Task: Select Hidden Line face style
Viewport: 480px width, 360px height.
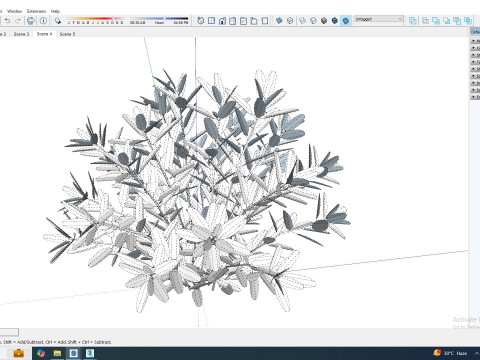Action: [313, 21]
